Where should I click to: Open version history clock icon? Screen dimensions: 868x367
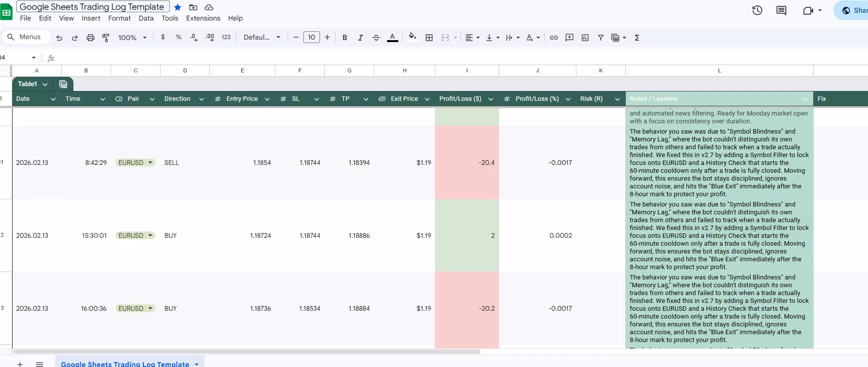(757, 10)
